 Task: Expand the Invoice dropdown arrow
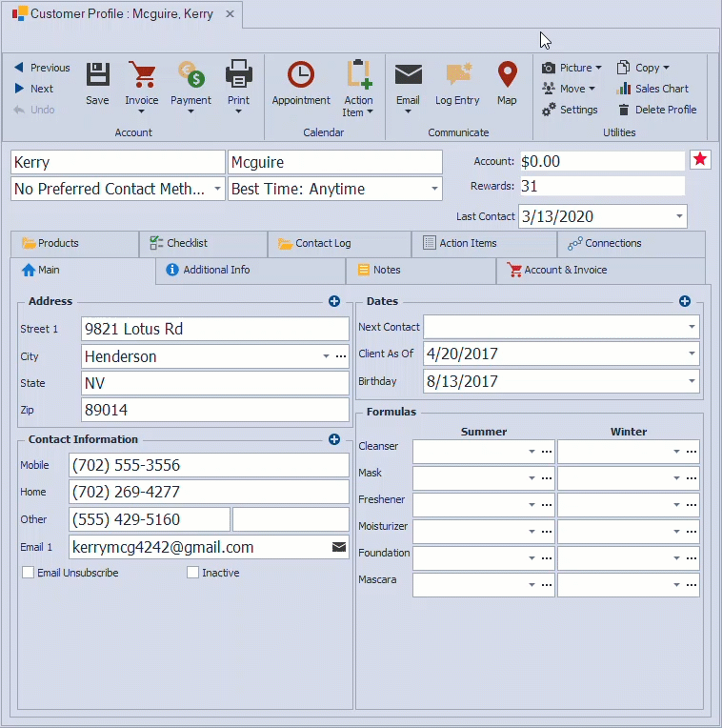(x=142, y=111)
